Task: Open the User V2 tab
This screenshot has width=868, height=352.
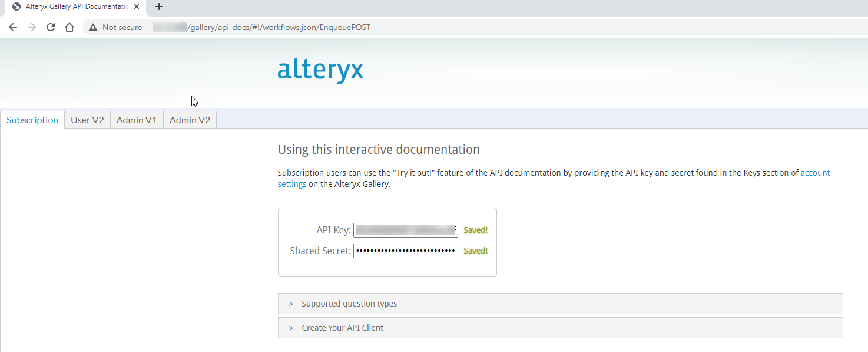Action: 87,120
